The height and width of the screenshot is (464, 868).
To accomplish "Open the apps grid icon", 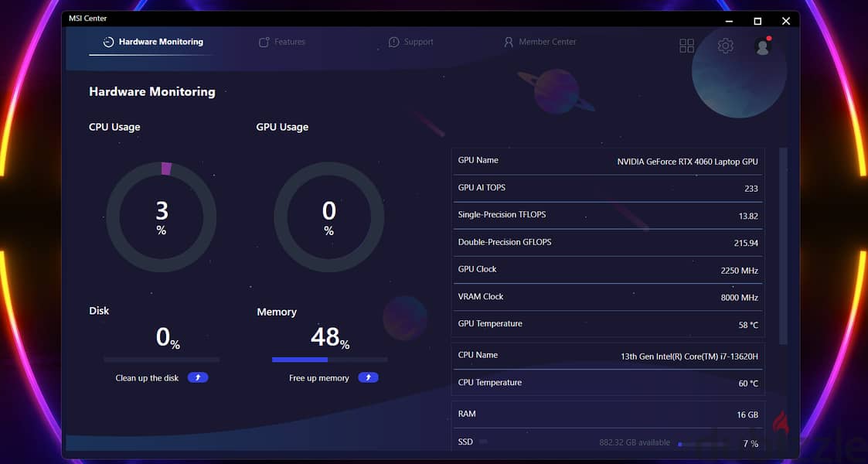I will click(686, 46).
